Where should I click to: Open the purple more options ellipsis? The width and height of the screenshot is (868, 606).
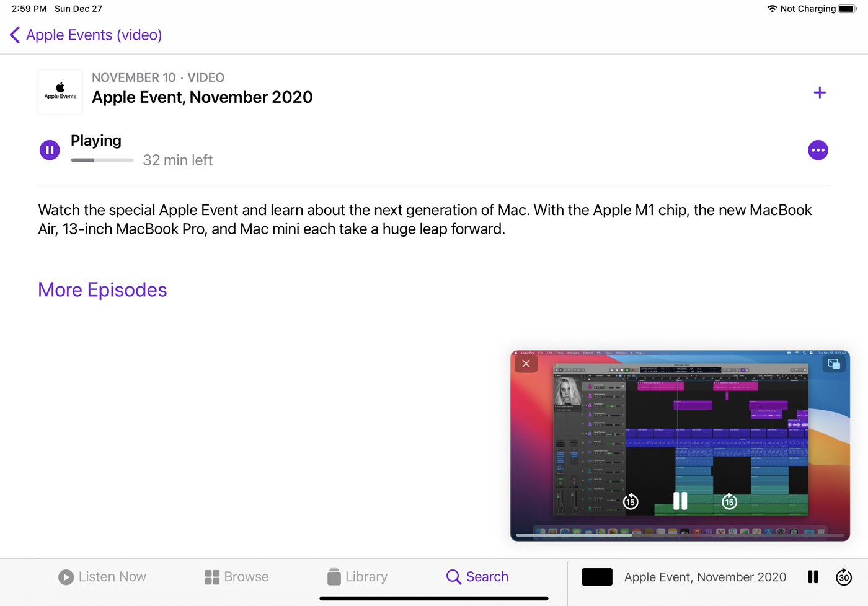tap(818, 150)
